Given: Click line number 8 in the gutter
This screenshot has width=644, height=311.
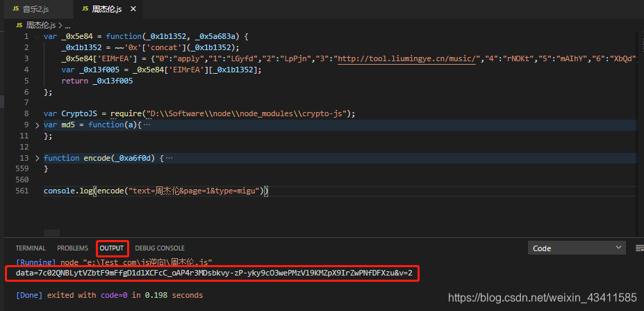Looking at the screenshot, I should pyautogui.click(x=26, y=113).
